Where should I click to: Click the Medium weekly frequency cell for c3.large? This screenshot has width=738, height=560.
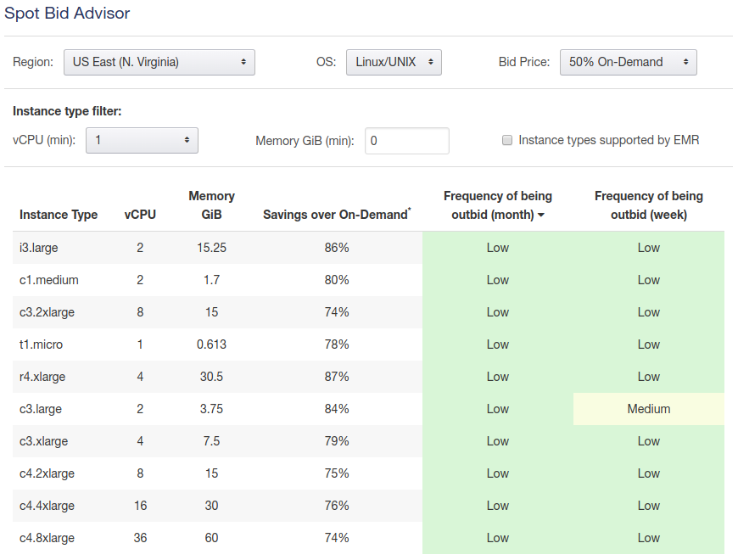pyautogui.click(x=649, y=409)
